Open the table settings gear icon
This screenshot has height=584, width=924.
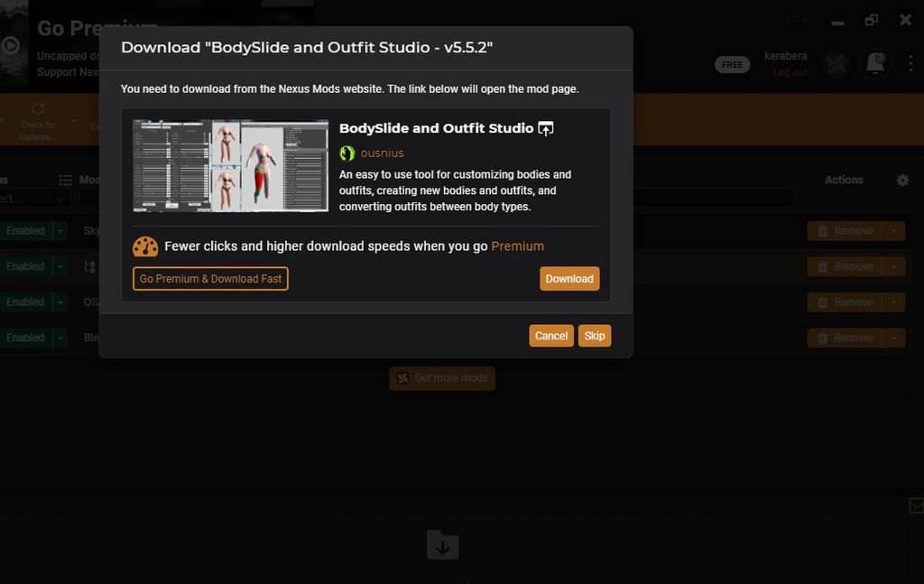902,181
